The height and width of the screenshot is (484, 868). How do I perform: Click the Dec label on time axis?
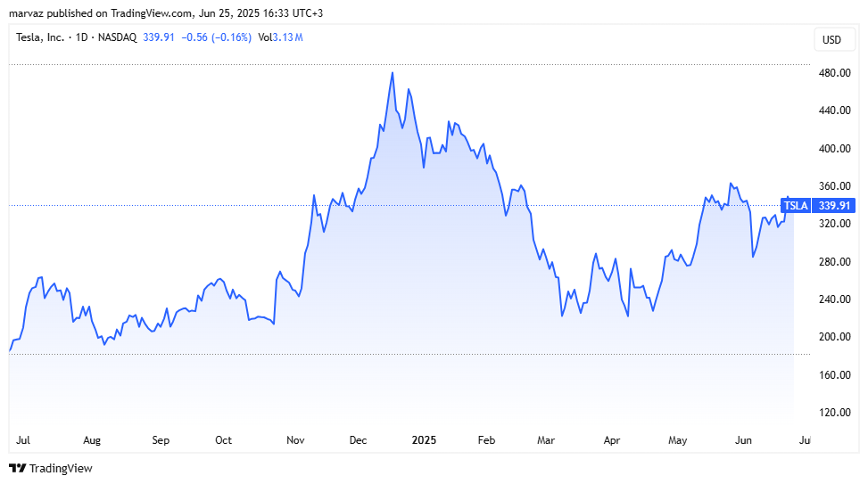(358, 440)
